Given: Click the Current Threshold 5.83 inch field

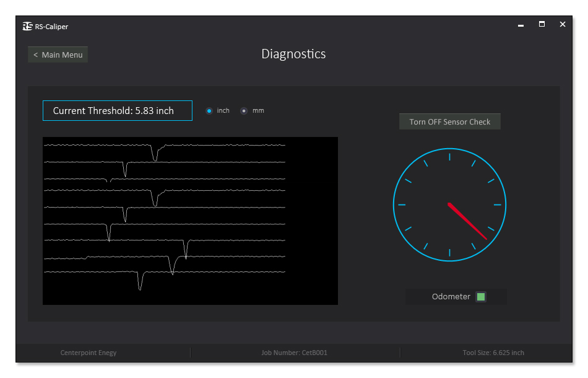Looking at the screenshot, I should click(118, 111).
